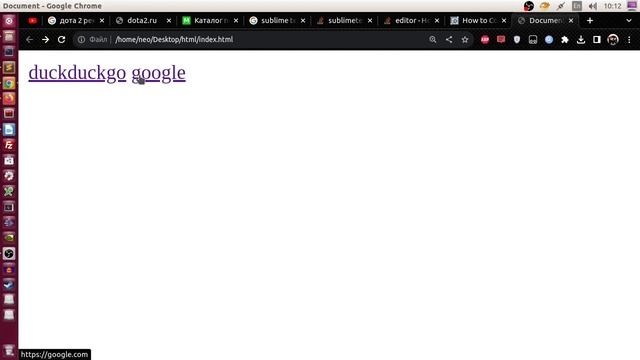This screenshot has width=640, height=360.
Task: Open the volume indicator in top panel
Action: (593, 6)
